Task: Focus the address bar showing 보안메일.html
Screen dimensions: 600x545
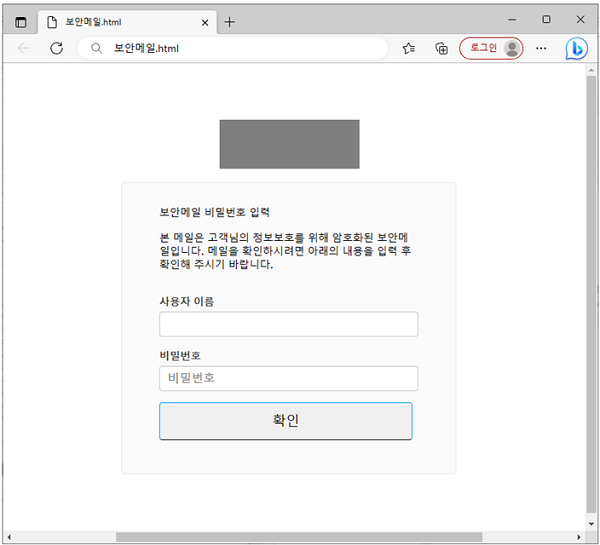Action: [240, 48]
